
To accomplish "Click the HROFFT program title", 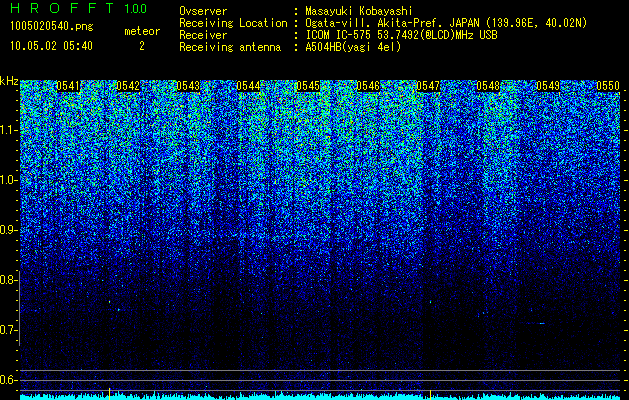I will click(x=63, y=8).
